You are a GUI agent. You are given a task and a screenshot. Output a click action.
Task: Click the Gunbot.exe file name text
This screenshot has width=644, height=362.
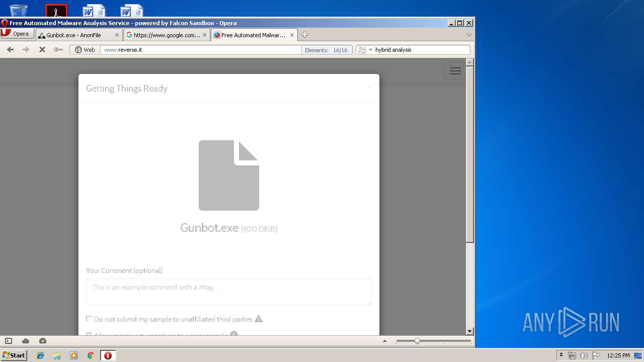[209, 228]
